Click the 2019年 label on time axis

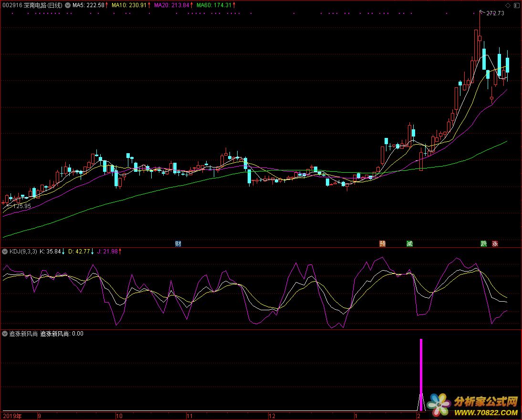(11, 416)
